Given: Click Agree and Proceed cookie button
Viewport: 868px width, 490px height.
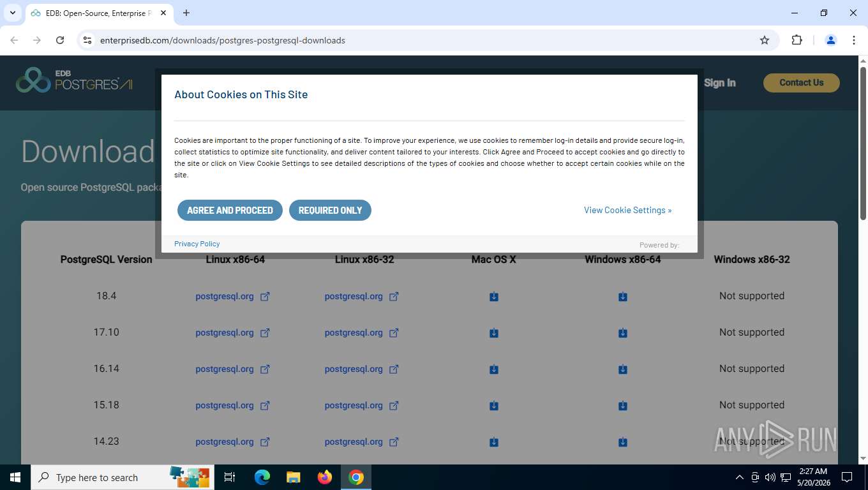Looking at the screenshot, I should tap(230, 210).
